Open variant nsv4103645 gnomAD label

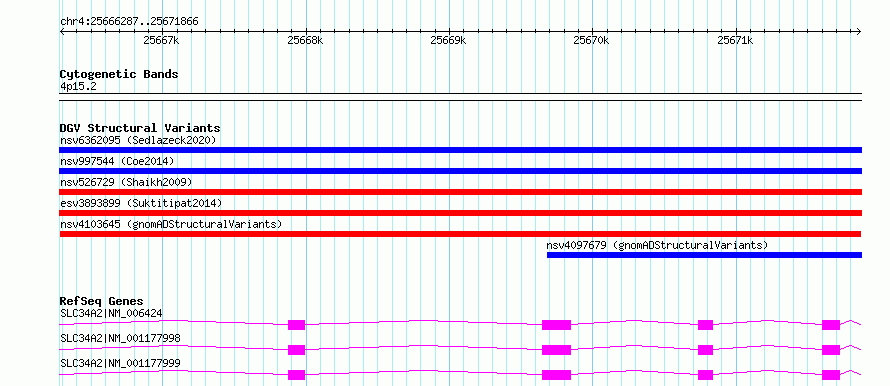[x=171, y=224]
